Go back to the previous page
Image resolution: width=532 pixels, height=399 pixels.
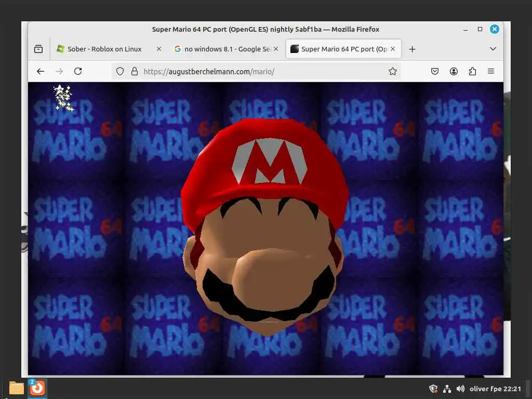coord(41,71)
